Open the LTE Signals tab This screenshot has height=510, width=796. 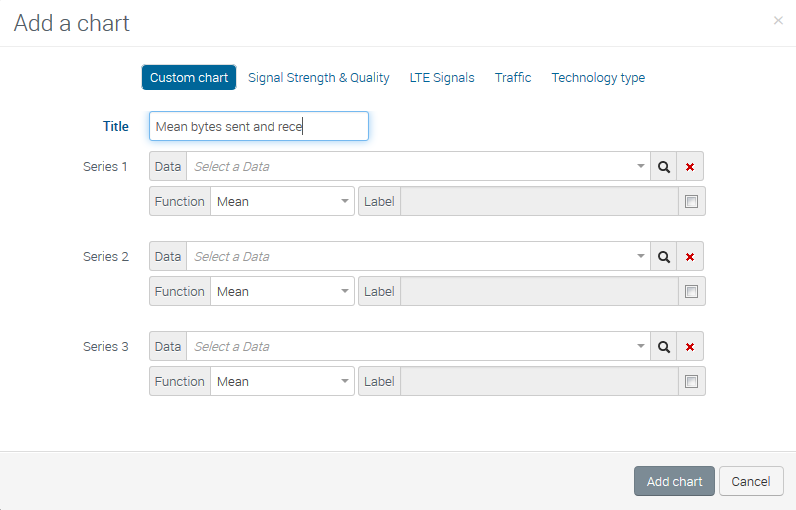pos(442,78)
